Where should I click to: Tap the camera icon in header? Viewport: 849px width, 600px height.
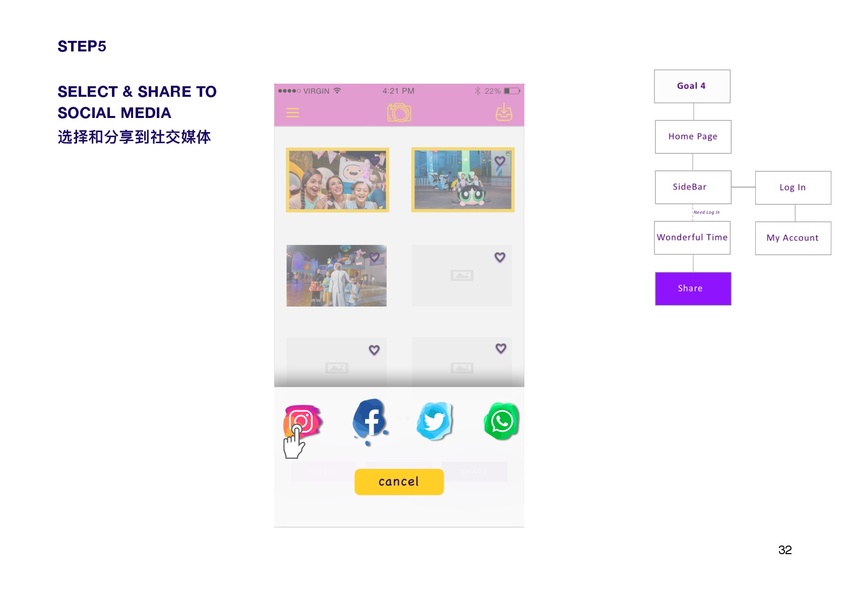pos(399,112)
